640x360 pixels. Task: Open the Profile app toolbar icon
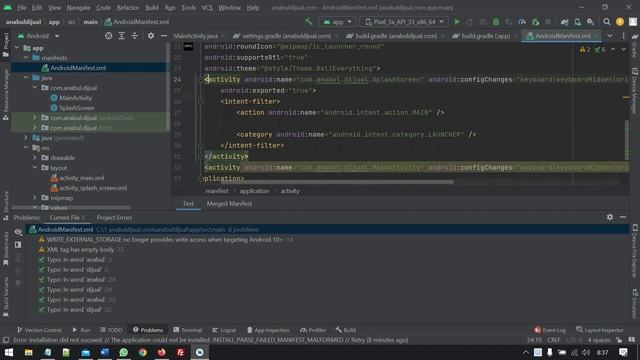[x=522, y=22]
